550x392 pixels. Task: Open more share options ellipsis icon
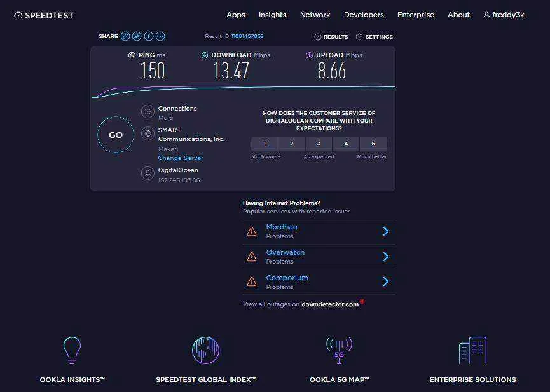tap(160, 36)
